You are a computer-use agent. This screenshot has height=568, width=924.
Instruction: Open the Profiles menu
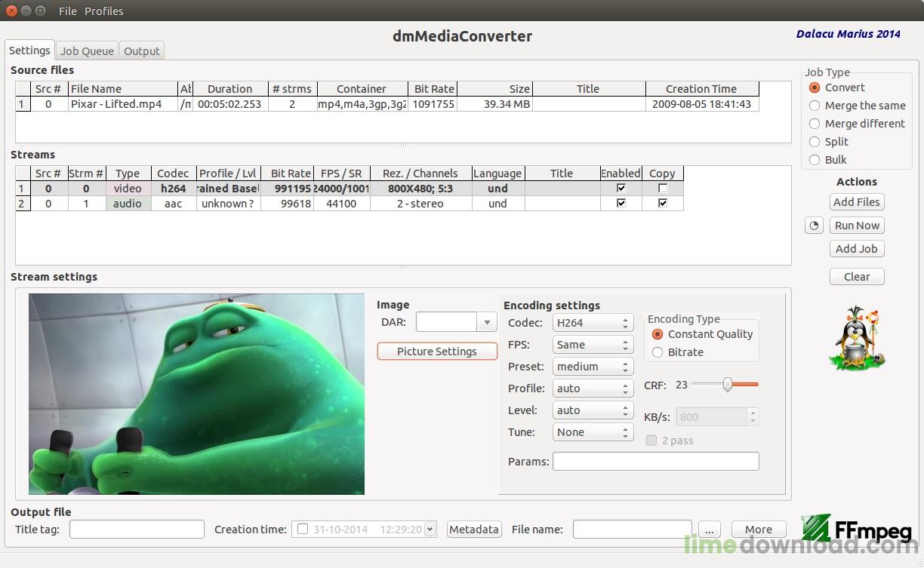(103, 11)
